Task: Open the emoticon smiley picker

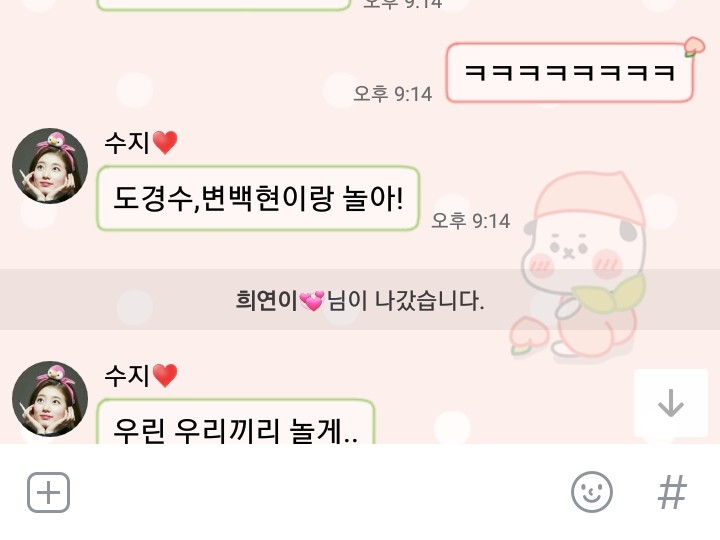Action: (591, 492)
